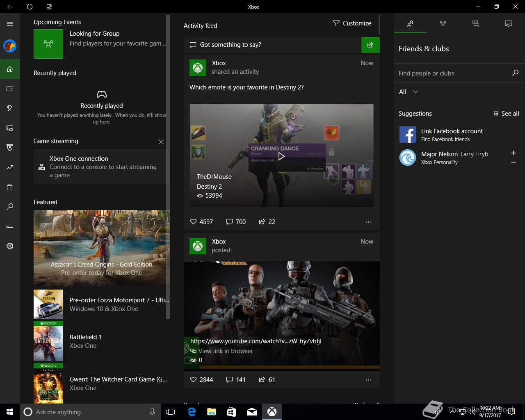Switch to Parties tab icon

pos(443,24)
